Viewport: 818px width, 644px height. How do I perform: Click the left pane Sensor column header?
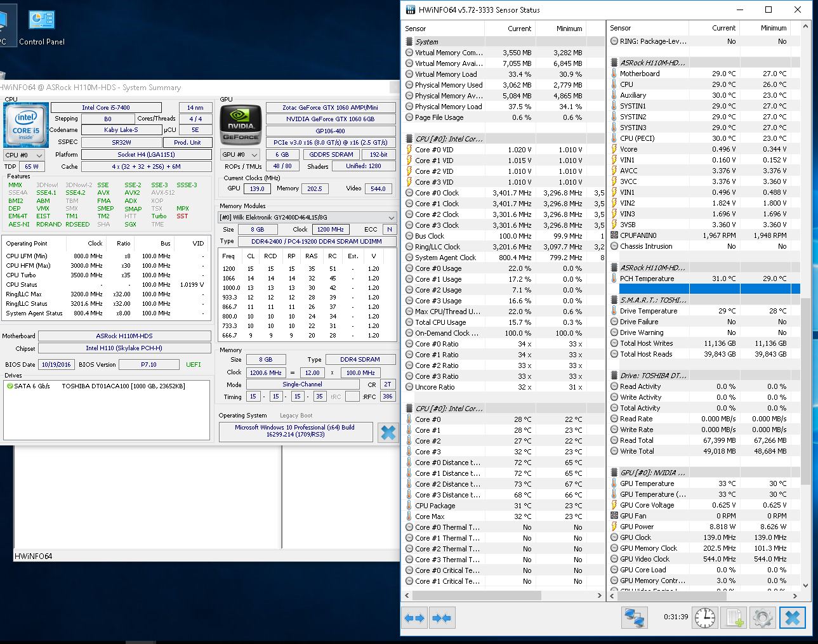444,29
